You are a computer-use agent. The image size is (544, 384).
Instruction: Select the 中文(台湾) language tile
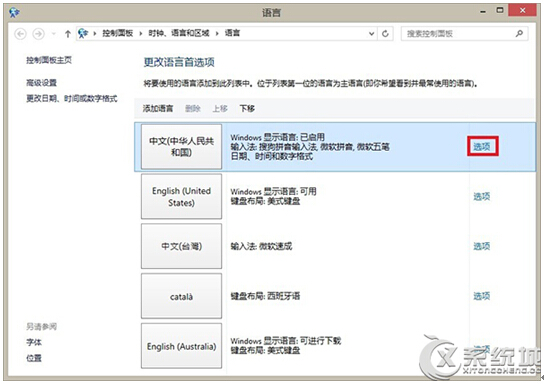[181, 246]
